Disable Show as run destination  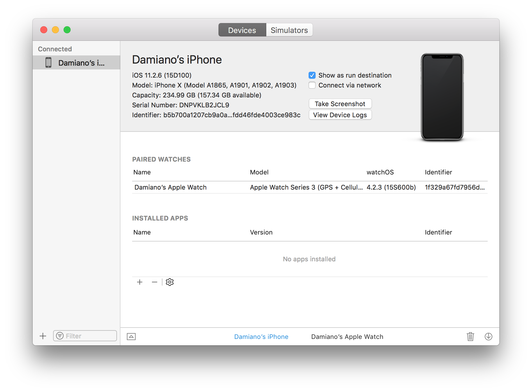[312, 75]
